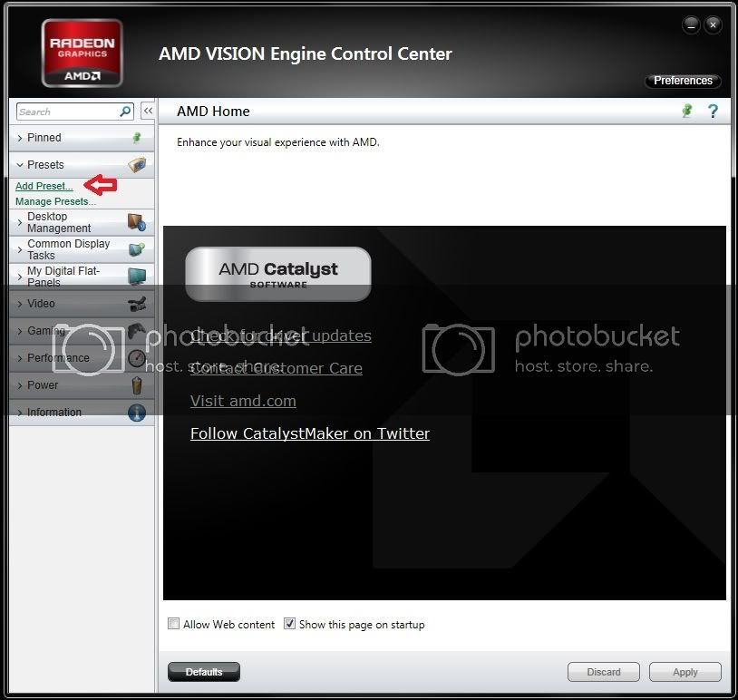Click the Add Preset... link
The width and height of the screenshot is (738, 700).
pyautogui.click(x=44, y=186)
